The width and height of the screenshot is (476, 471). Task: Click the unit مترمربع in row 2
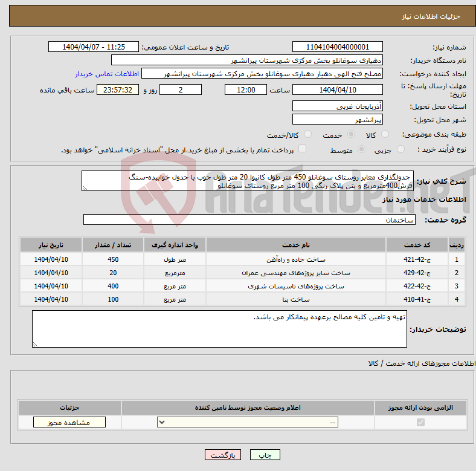click(x=175, y=273)
